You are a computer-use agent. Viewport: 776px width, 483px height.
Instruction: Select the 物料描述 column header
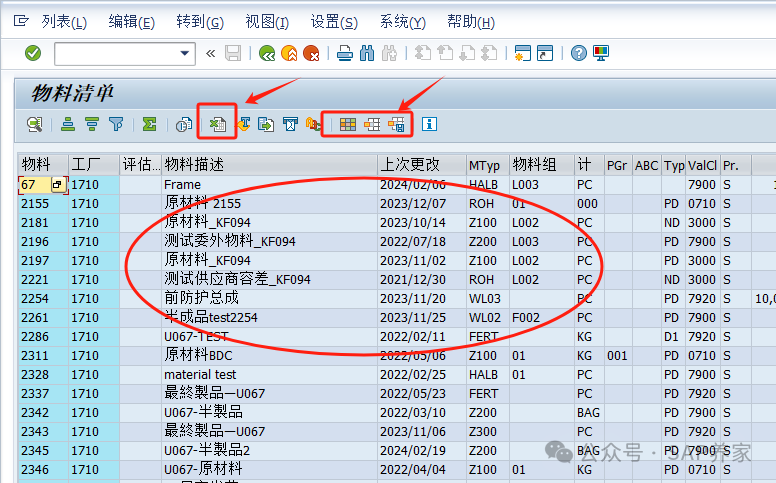coord(269,164)
